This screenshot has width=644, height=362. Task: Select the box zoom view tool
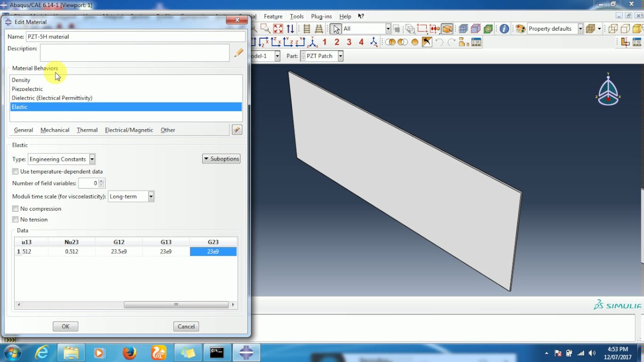pyautogui.click(x=265, y=29)
